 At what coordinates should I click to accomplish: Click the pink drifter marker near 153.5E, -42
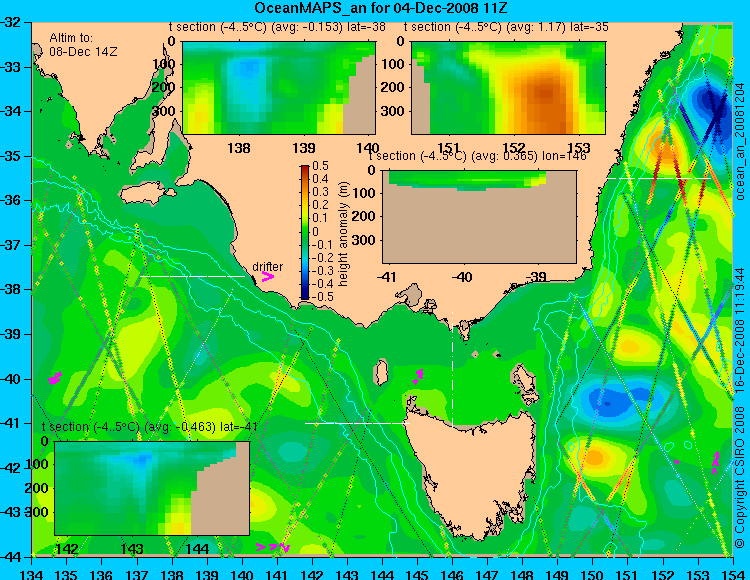click(x=716, y=463)
